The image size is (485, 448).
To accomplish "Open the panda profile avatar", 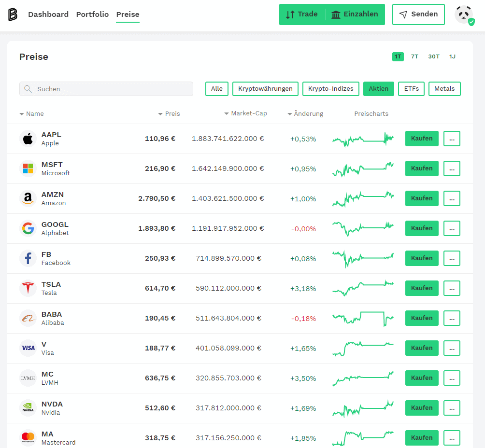I will coord(464,14).
